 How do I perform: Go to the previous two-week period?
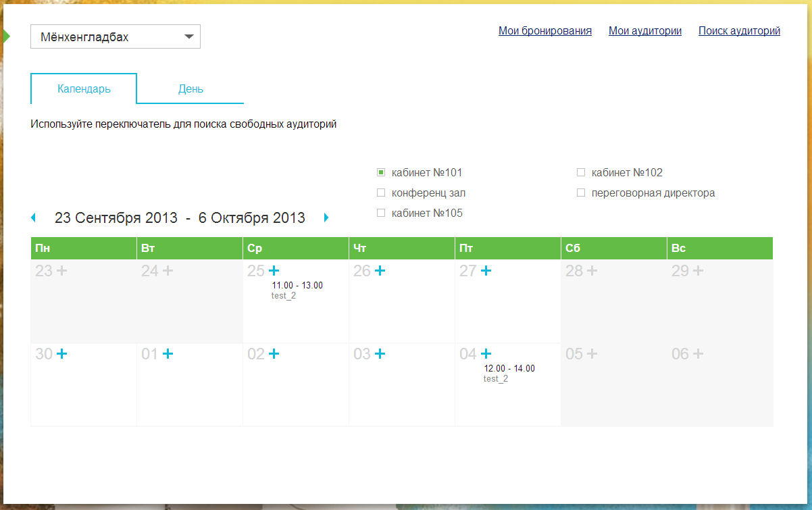33,217
